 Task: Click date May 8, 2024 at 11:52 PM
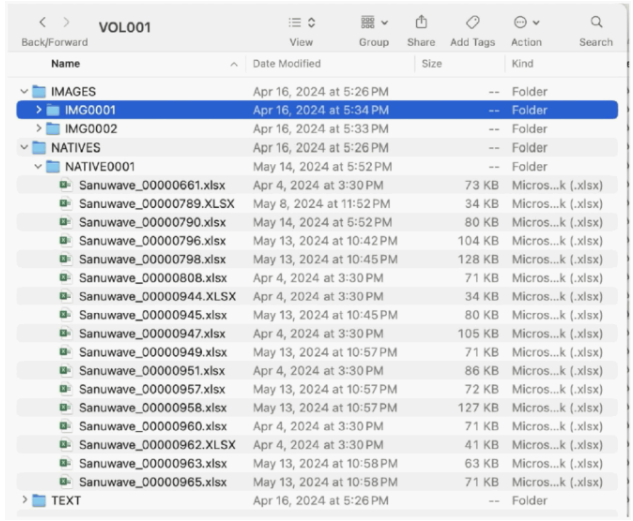tap(322, 204)
